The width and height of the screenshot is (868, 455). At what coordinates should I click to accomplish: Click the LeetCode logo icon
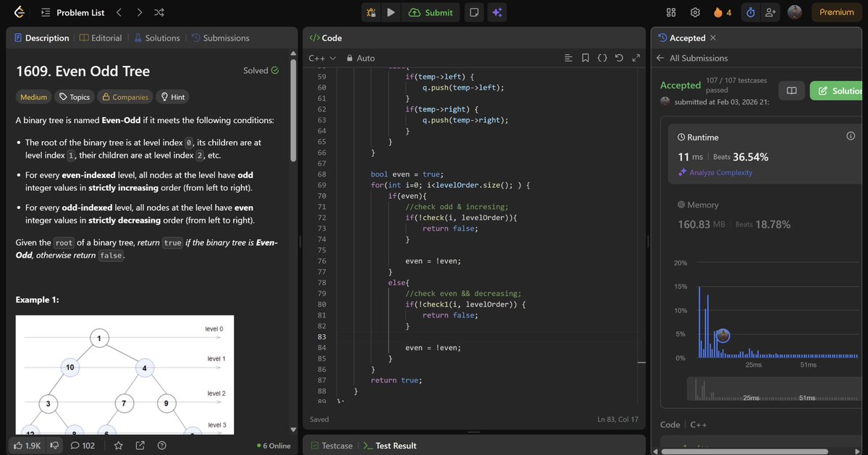coord(20,12)
